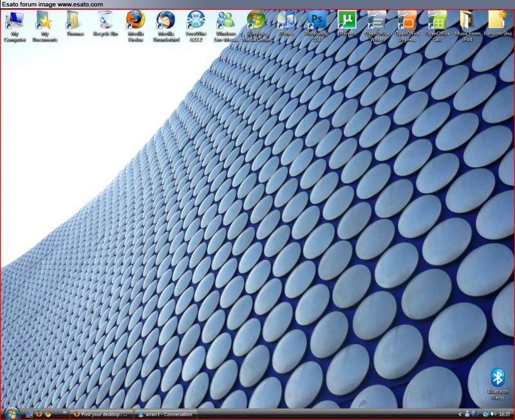The height and width of the screenshot is (420, 515).
Task: Open the uTorrent desktop shortcut
Action: click(346, 21)
